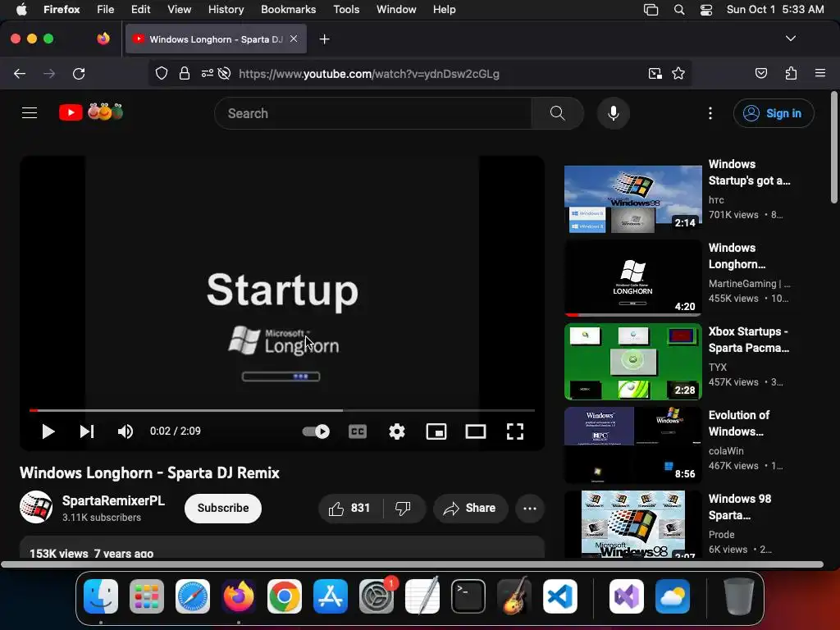Screen dimensions: 840x630
Task: Like the video (831 likes)
Action: point(350,508)
